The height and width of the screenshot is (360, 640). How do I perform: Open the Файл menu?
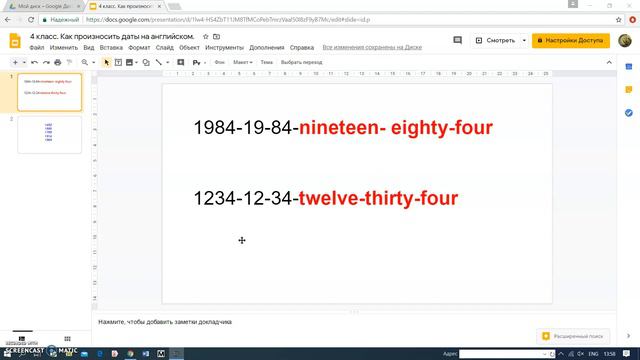(x=37, y=48)
